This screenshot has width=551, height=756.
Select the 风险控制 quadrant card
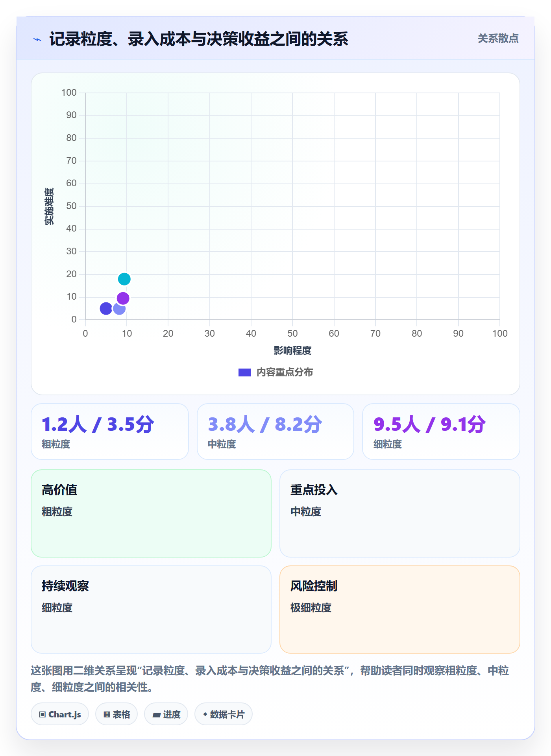400,610
